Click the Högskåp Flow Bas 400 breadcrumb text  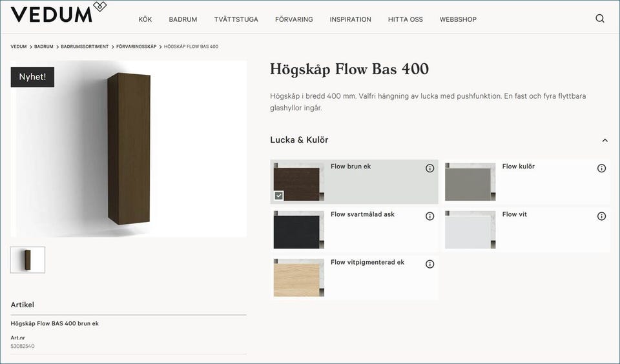tap(191, 46)
